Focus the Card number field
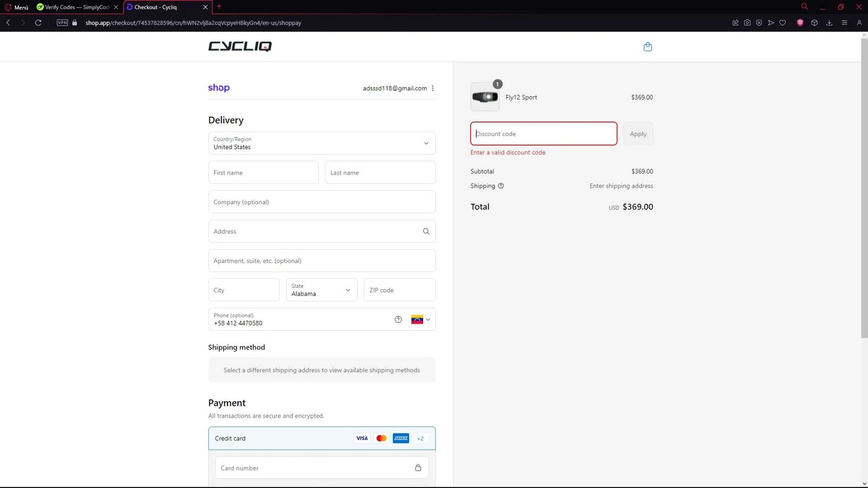Image resolution: width=868 pixels, height=488 pixels. 322,468
